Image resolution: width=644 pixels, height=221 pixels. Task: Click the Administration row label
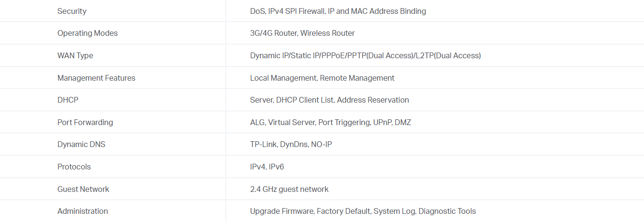pos(83,211)
